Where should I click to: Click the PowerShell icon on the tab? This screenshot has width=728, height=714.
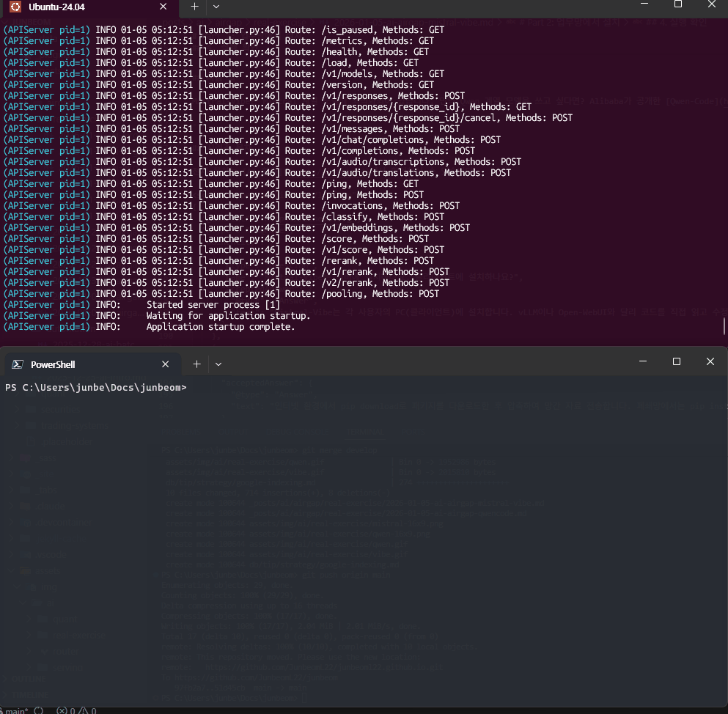(x=18, y=364)
